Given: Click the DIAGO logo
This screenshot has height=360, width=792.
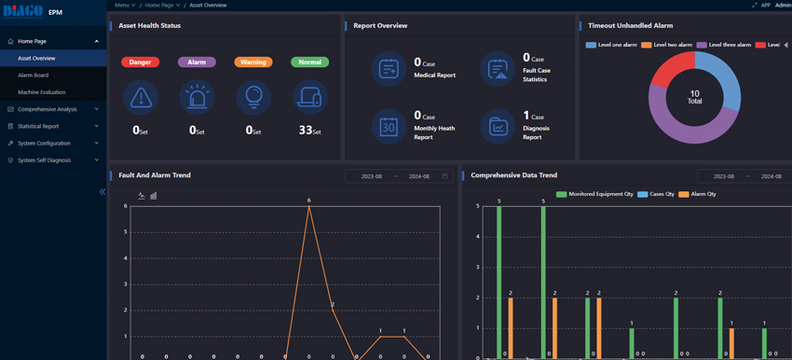Looking at the screenshot, I should coord(23,12).
